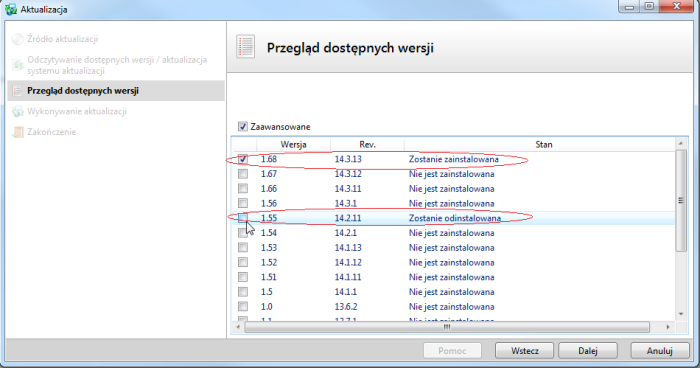
Task: Go back with the Wstecz button
Action: (x=525, y=351)
